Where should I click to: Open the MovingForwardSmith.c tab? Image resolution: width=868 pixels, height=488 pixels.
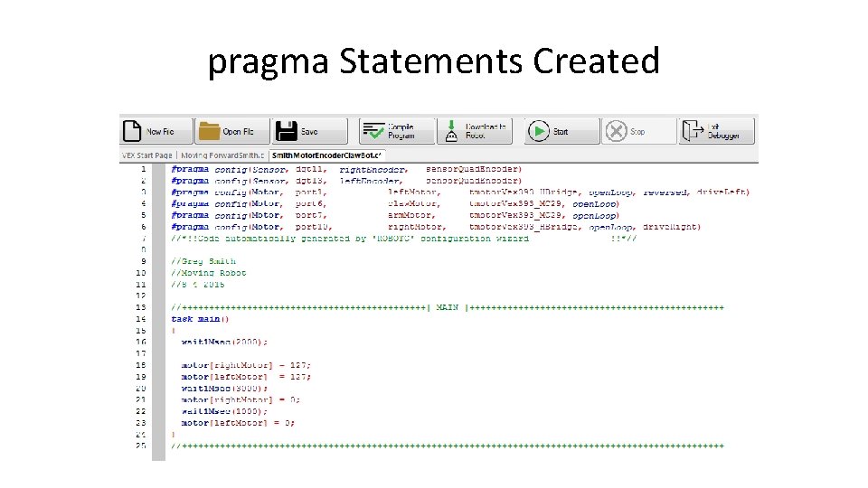coord(222,155)
